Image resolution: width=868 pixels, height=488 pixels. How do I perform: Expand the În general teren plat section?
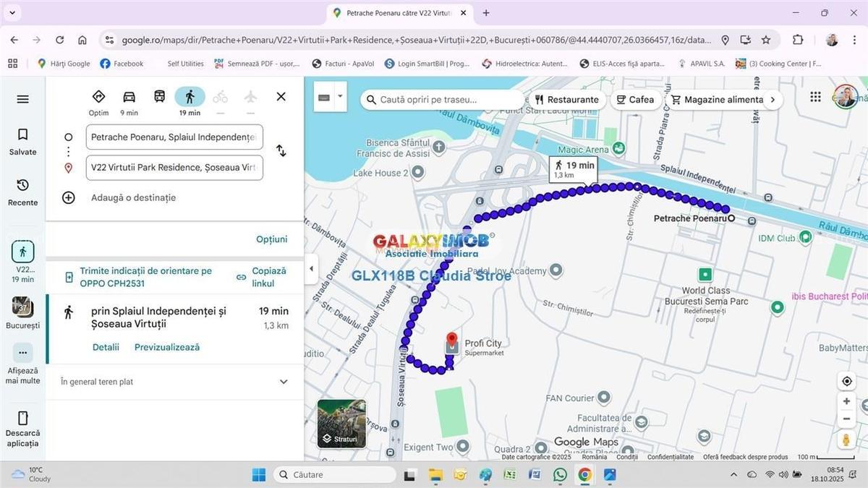pyautogui.click(x=283, y=382)
